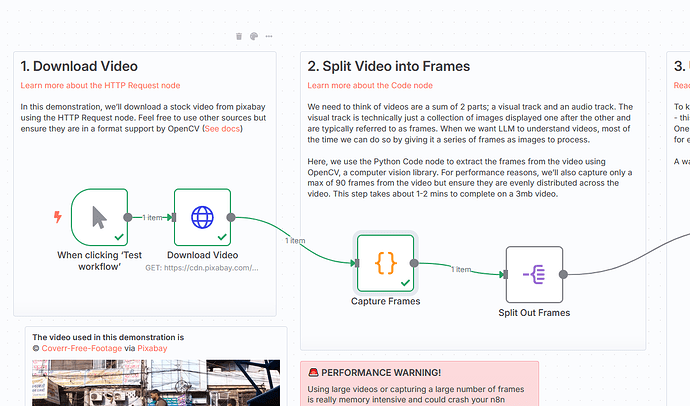Click the red lightning trigger indicator
The height and width of the screenshot is (406, 690).
tap(58, 216)
